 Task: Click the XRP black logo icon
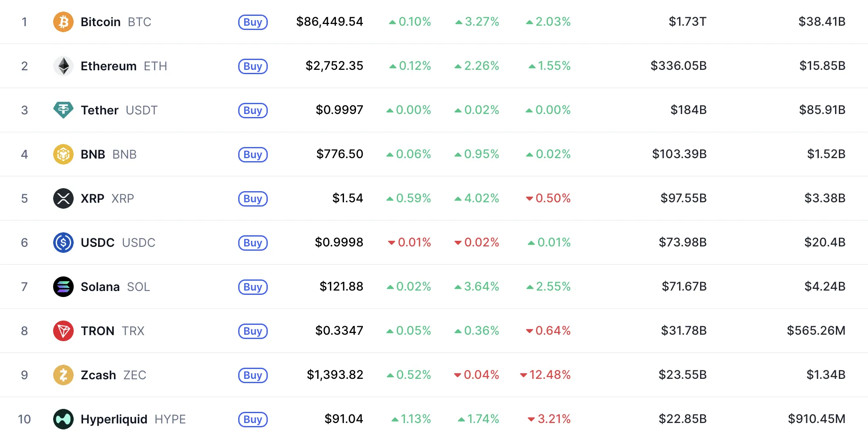(x=63, y=198)
